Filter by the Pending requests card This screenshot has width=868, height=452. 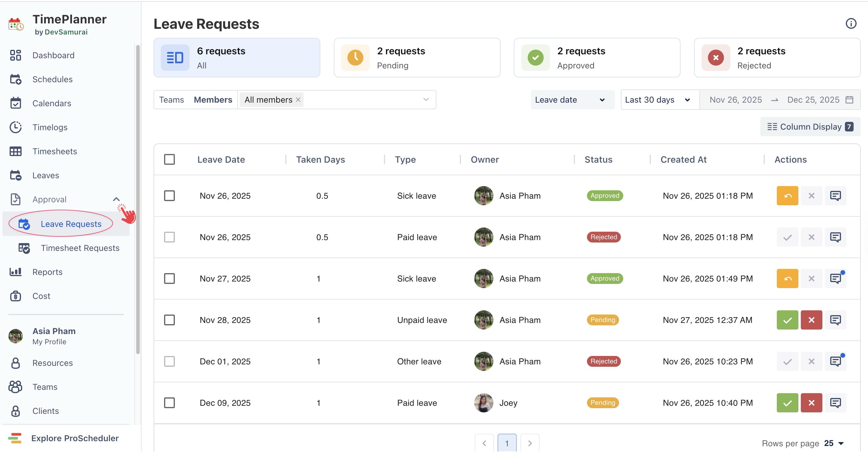[417, 58]
